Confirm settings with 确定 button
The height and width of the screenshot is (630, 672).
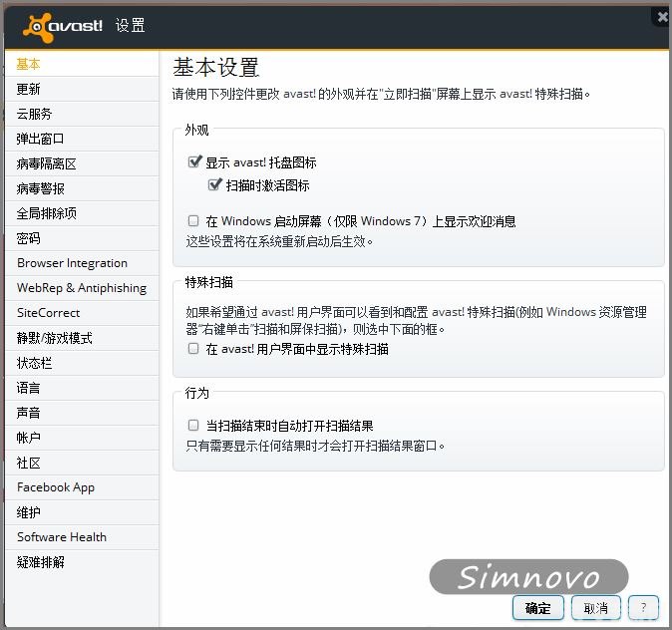click(x=537, y=608)
